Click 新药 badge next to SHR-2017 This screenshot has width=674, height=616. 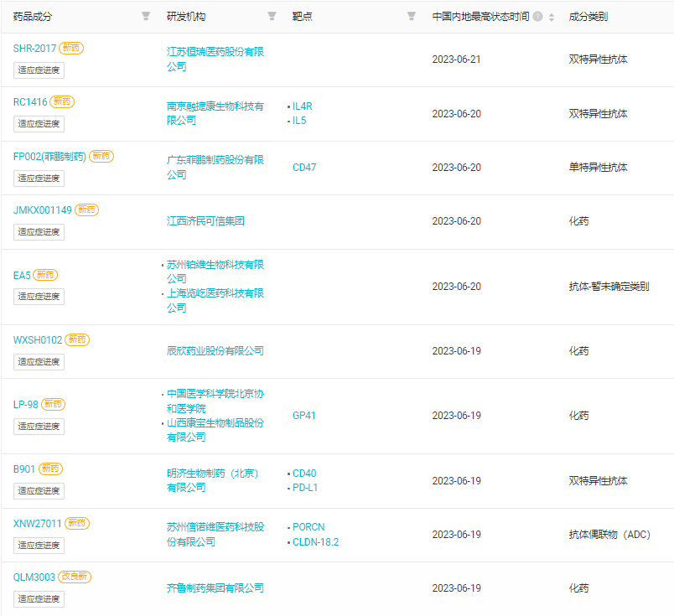point(72,49)
